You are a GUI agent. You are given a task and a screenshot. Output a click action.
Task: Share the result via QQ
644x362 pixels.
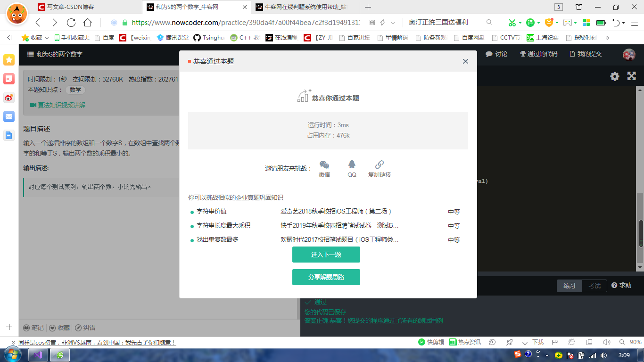click(x=351, y=165)
